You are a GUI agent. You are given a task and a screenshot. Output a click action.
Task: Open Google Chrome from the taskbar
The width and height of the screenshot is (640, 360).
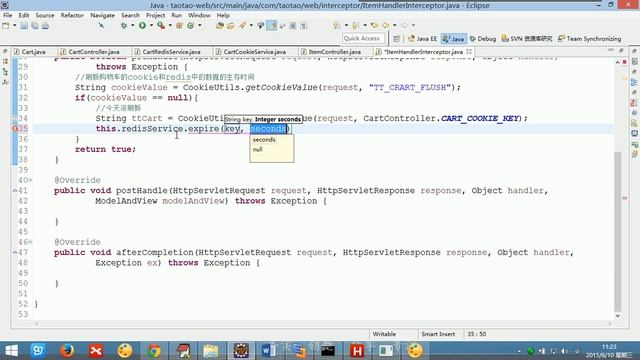coord(154,351)
